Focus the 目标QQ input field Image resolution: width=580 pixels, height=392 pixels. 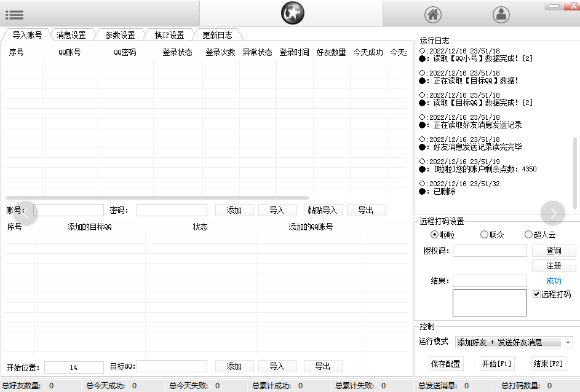172,366
